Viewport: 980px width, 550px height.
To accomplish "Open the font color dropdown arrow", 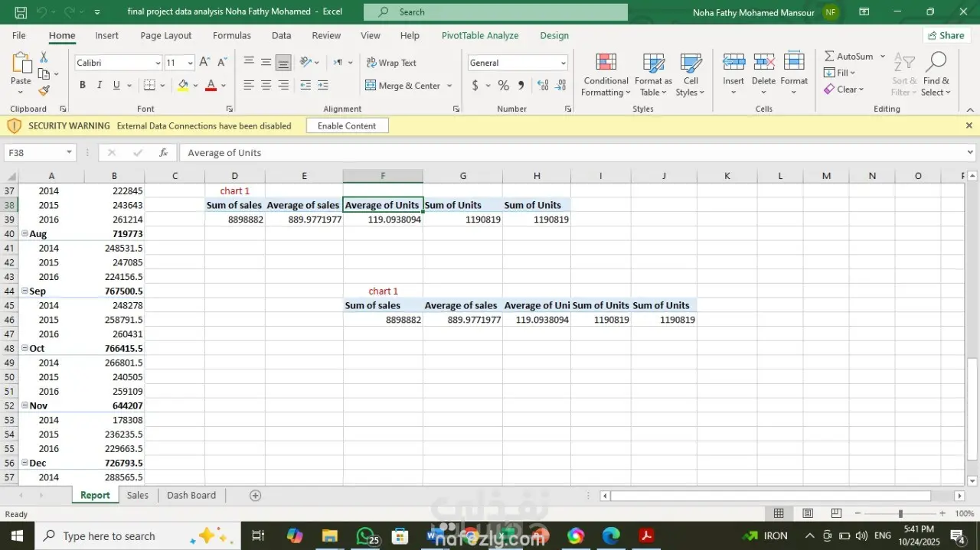I will tap(224, 86).
